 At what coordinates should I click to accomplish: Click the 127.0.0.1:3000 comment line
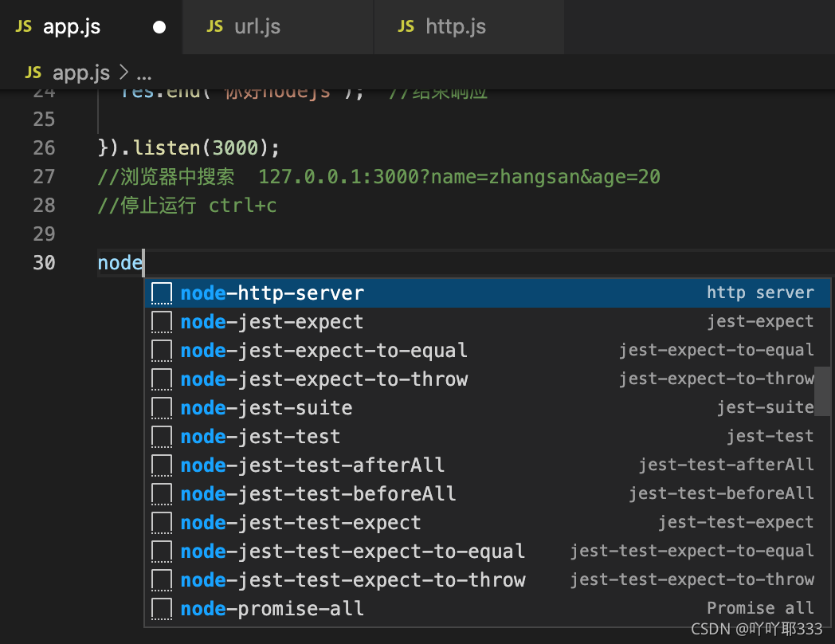click(x=379, y=176)
